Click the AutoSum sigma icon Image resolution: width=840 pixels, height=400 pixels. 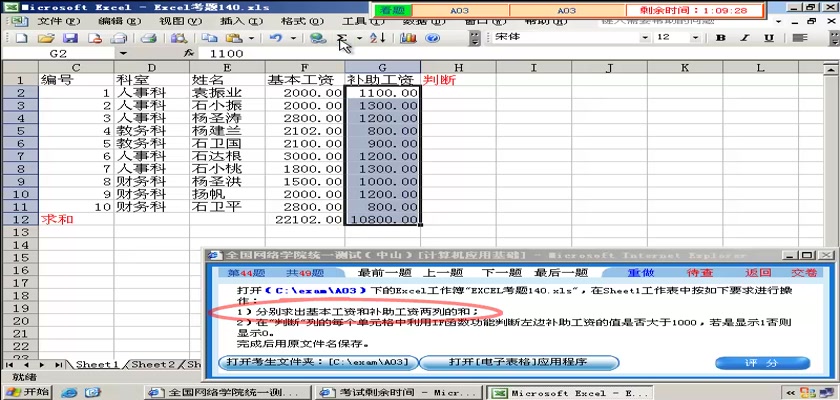342,38
